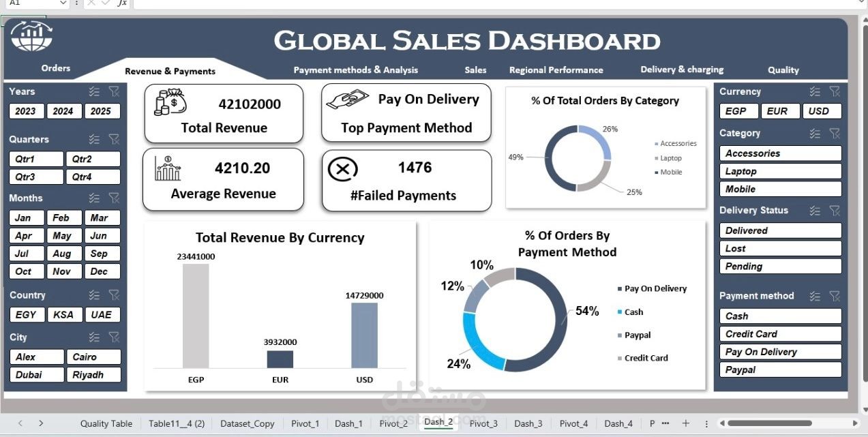Image resolution: width=868 pixels, height=437 pixels.
Task: Open the Delivery & charging tab
Action: [x=682, y=70]
